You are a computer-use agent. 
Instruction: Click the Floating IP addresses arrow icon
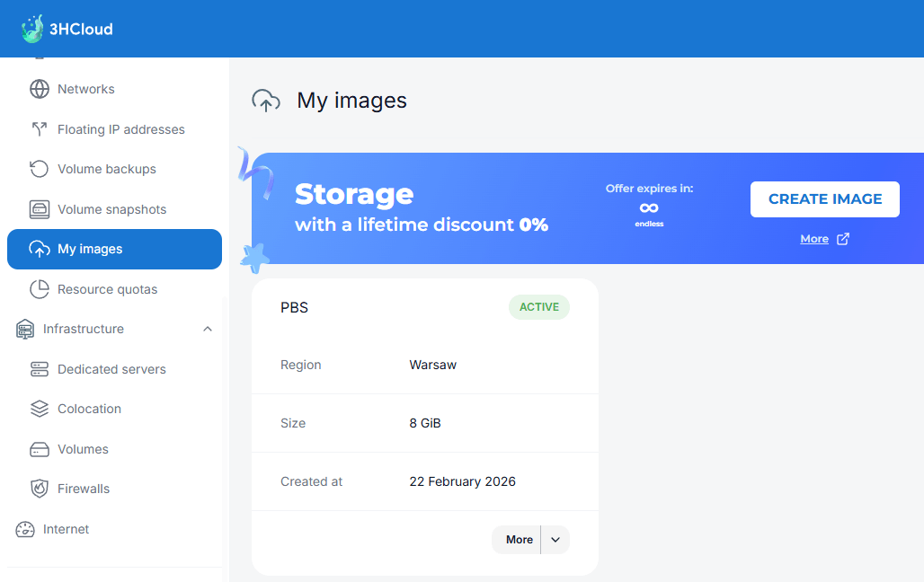[40, 129]
